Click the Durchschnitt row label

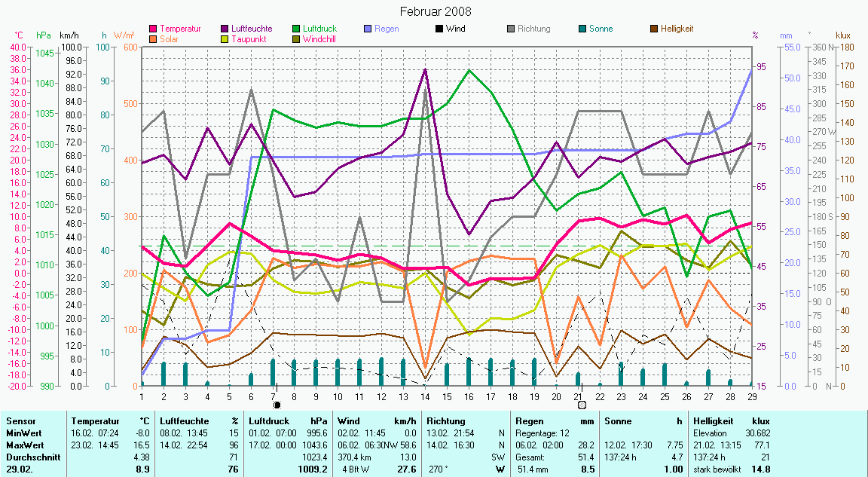[30, 457]
